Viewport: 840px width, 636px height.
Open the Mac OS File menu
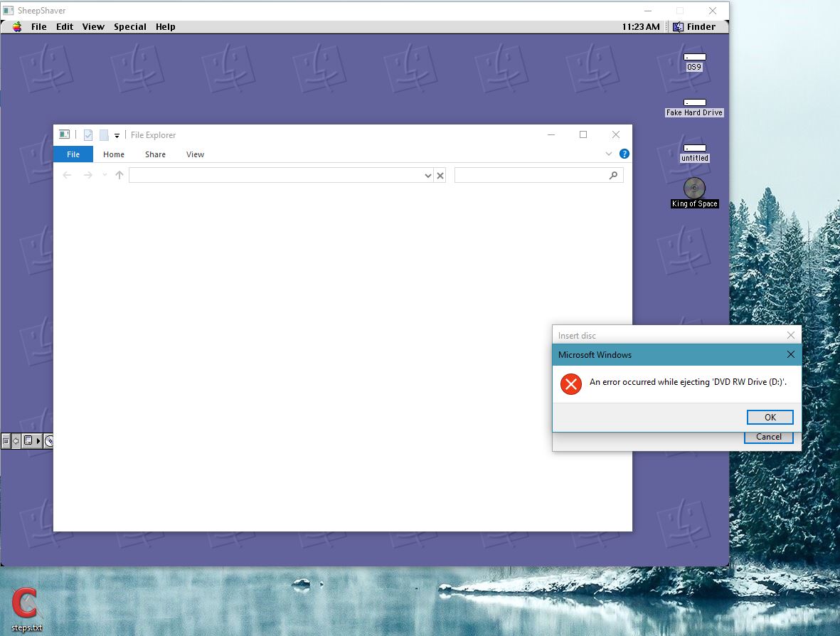coord(38,27)
